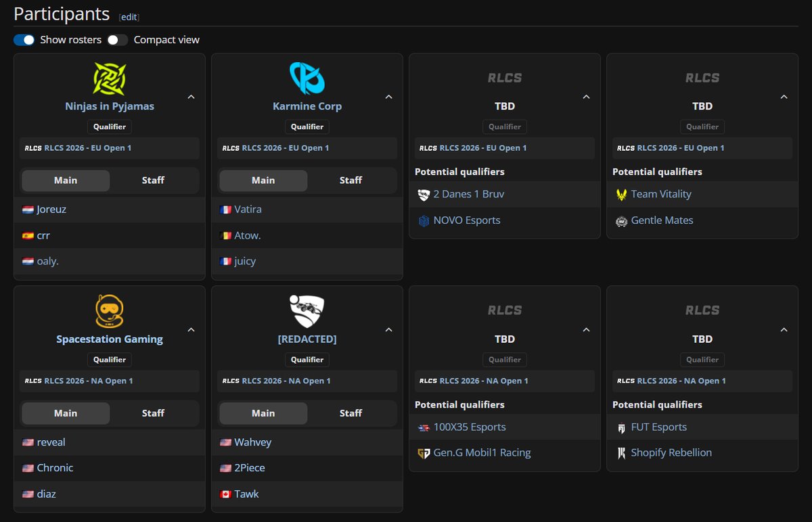Open the 2 Danes 1 Bruv link
Image resolution: width=812 pixels, height=522 pixels.
[x=469, y=194]
